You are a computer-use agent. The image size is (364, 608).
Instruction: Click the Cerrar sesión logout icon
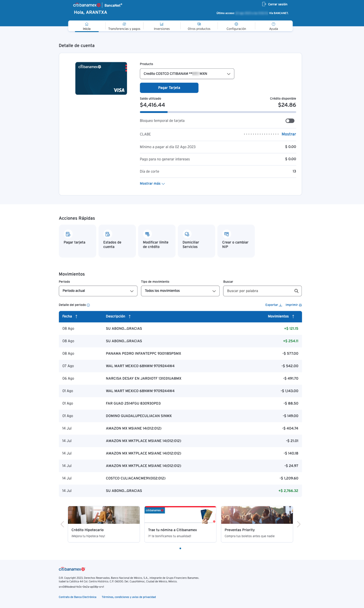[264, 4]
